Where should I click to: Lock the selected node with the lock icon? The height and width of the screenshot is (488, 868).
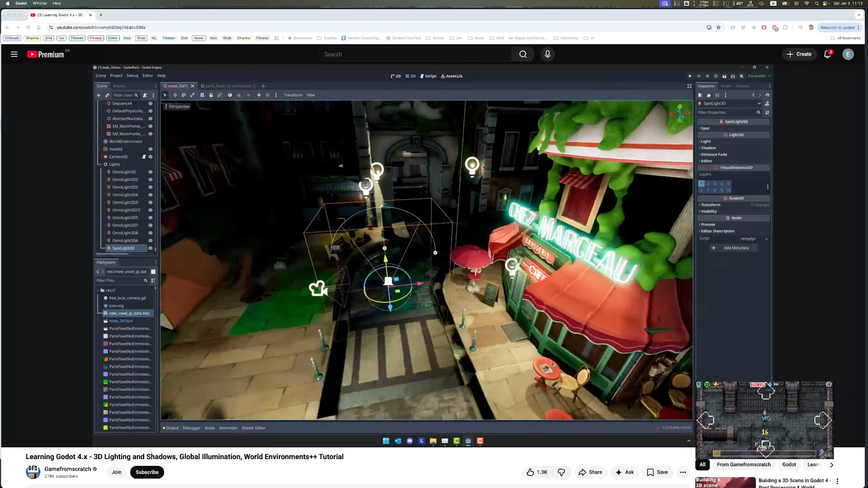pos(211,95)
